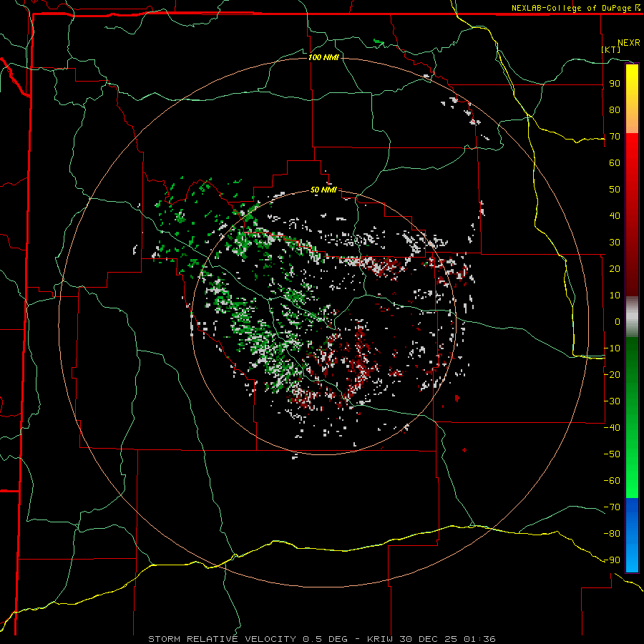Select the -90 value on velocity scale
Viewport: 644px width, 644px height.
tap(612, 560)
